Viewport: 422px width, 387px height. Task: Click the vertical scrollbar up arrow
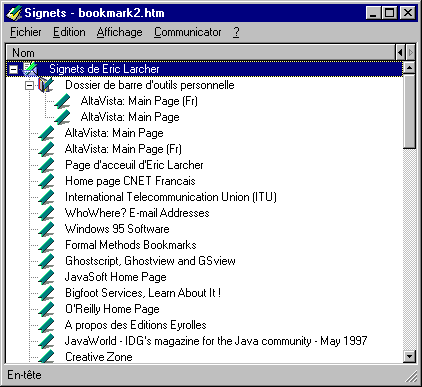pos(409,68)
